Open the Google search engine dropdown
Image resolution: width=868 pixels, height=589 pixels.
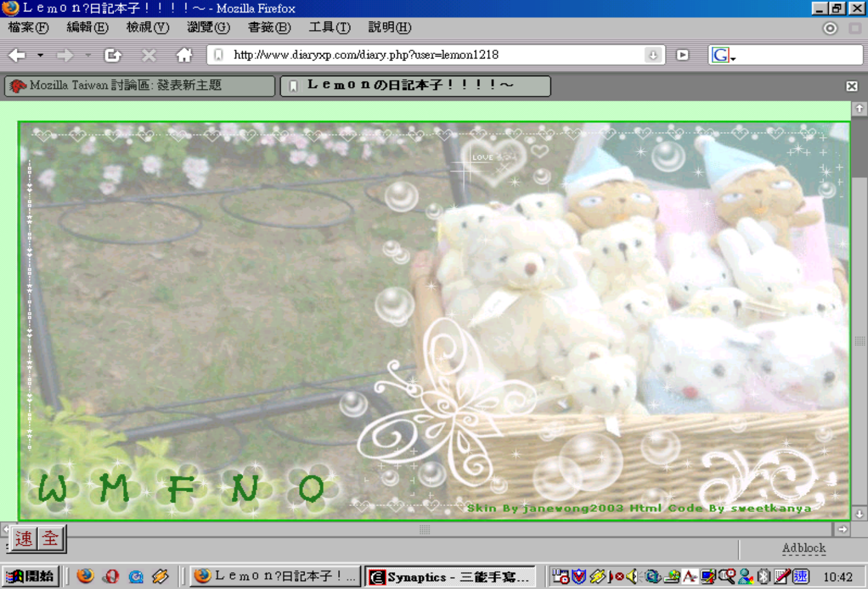pos(723,56)
